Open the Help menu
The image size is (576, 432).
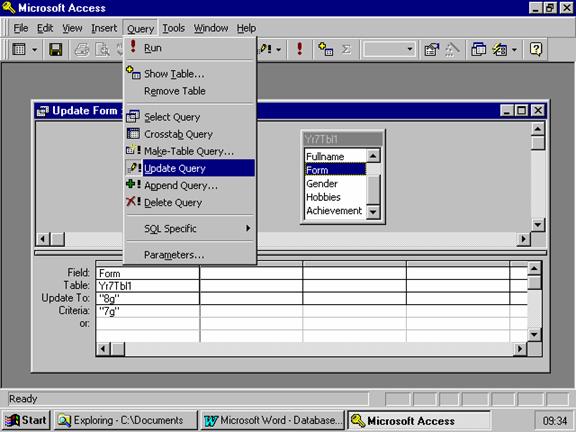click(246, 28)
